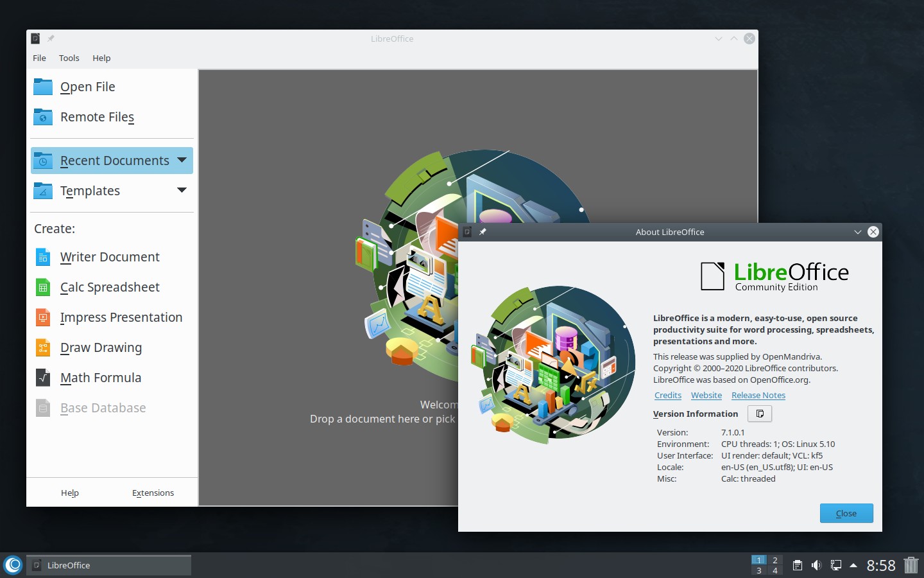
Task: Click 'UI render: default; VCL: kf5' text
Action: pyautogui.click(x=772, y=456)
